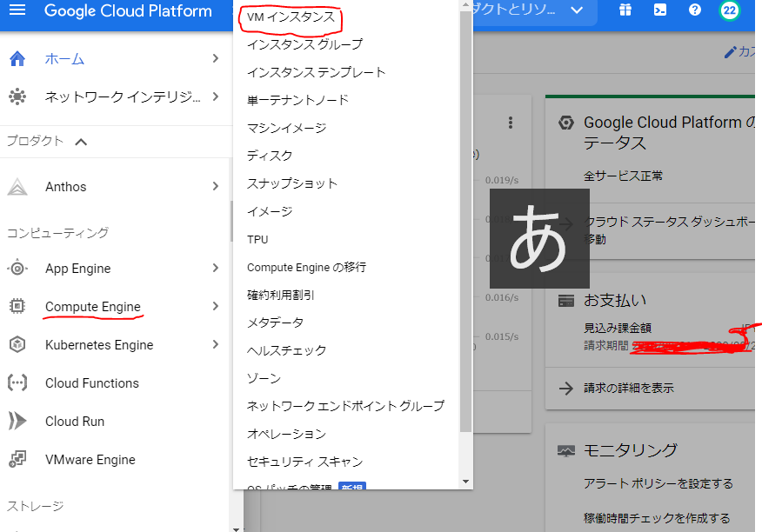Image resolution: width=762 pixels, height=532 pixels.
Task: Activate Cloud Shell terminal icon
Action: (660, 10)
